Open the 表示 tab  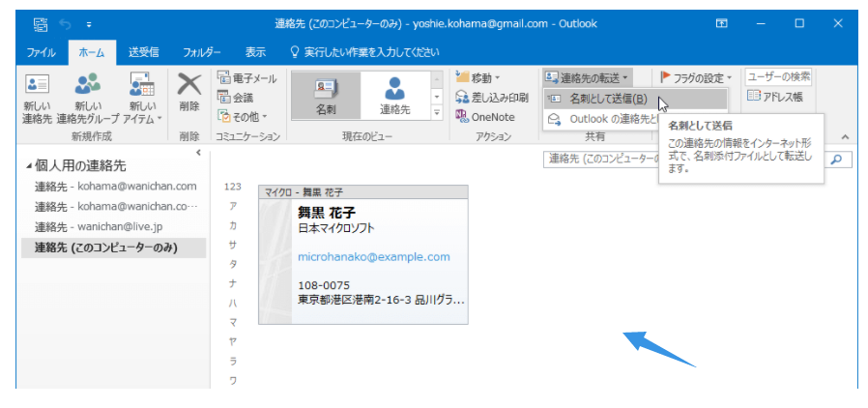[255, 53]
